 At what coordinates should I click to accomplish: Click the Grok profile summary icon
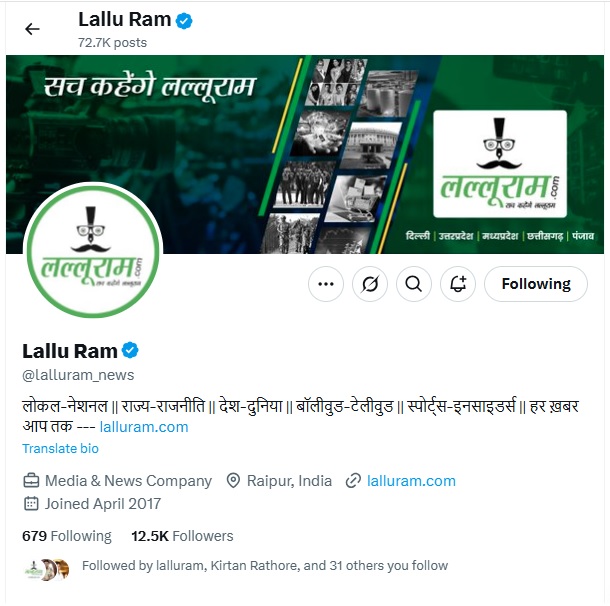[x=370, y=284]
